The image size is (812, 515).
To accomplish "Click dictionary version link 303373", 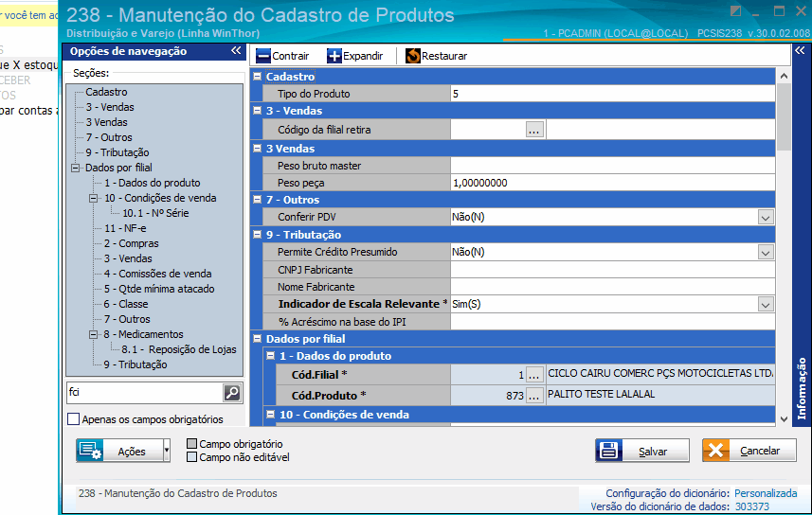I will click(752, 506).
